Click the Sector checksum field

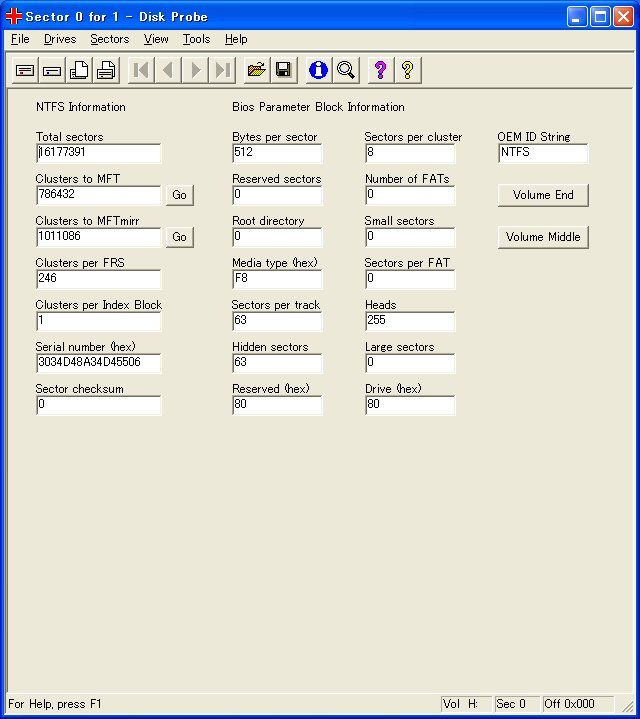(x=99, y=405)
